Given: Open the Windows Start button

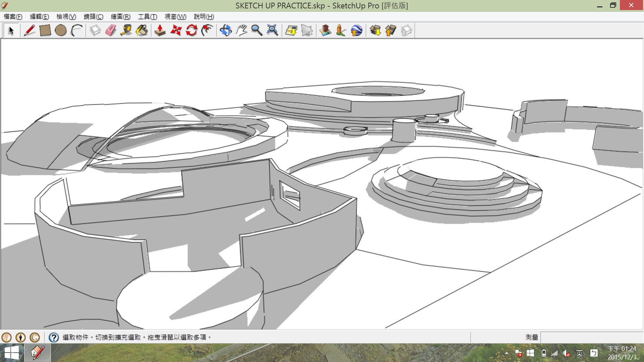Looking at the screenshot, I should tap(12, 353).
